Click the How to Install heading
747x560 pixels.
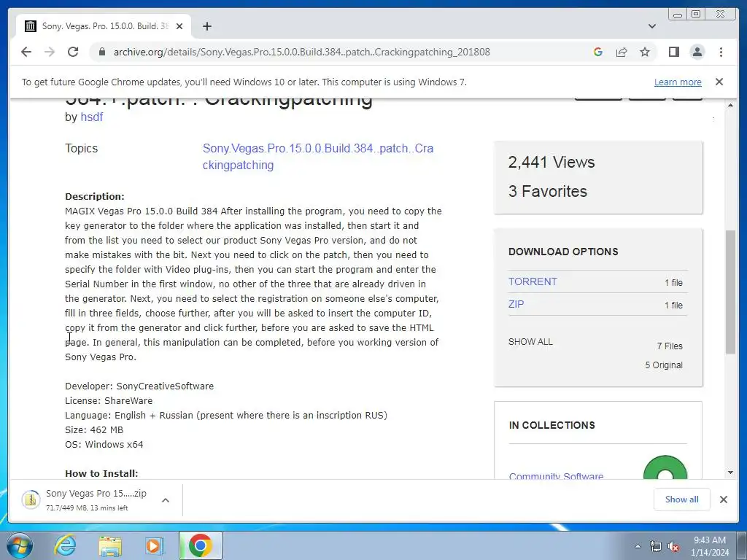pos(101,473)
